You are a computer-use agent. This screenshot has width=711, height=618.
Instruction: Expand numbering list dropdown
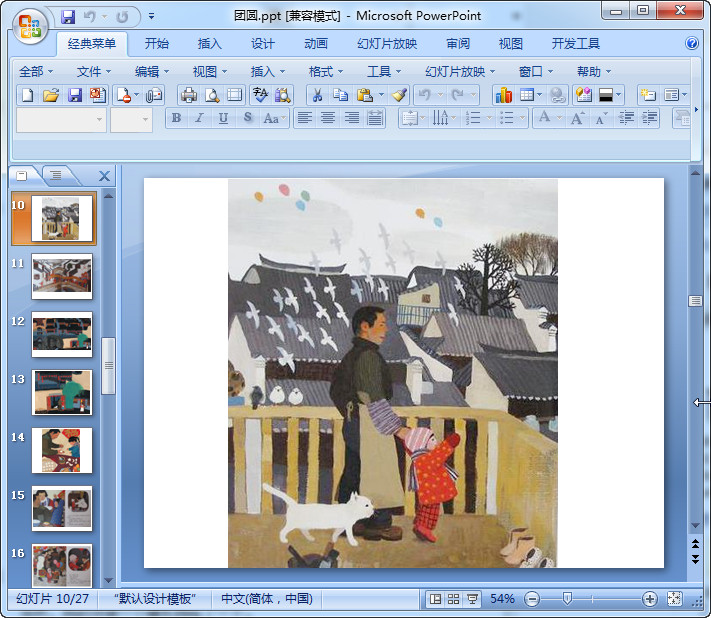tap(489, 118)
